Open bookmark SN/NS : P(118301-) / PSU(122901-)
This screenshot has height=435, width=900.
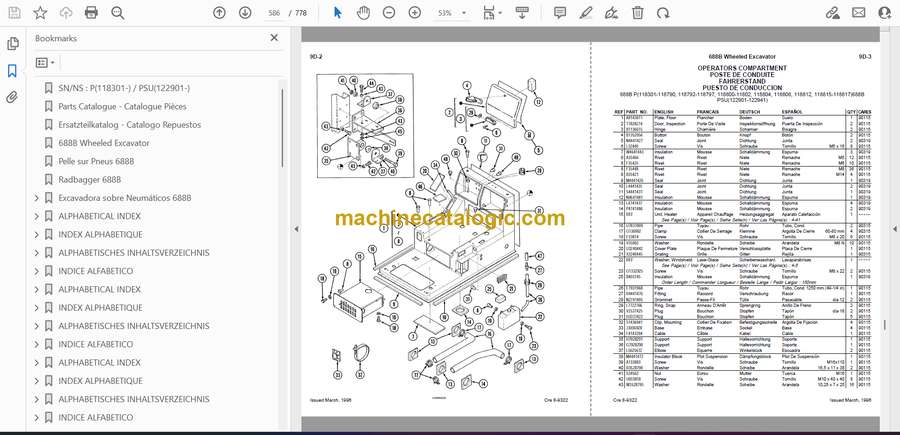tap(124, 88)
